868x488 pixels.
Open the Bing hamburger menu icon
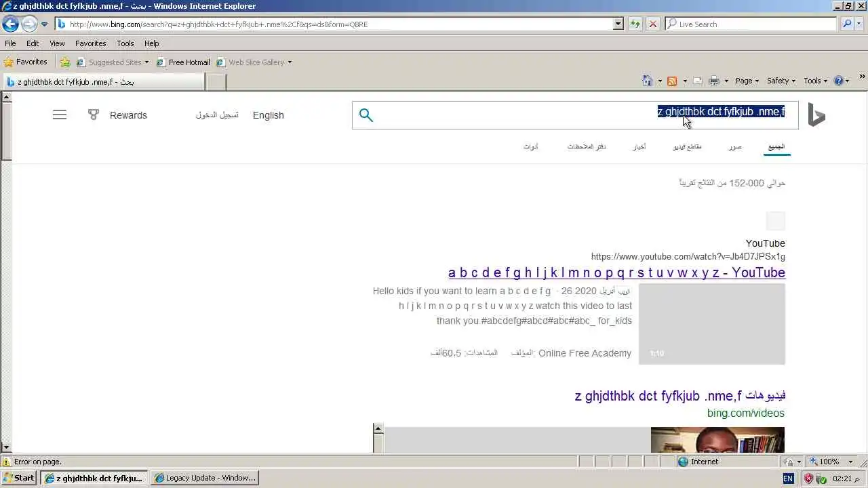point(60,115)
